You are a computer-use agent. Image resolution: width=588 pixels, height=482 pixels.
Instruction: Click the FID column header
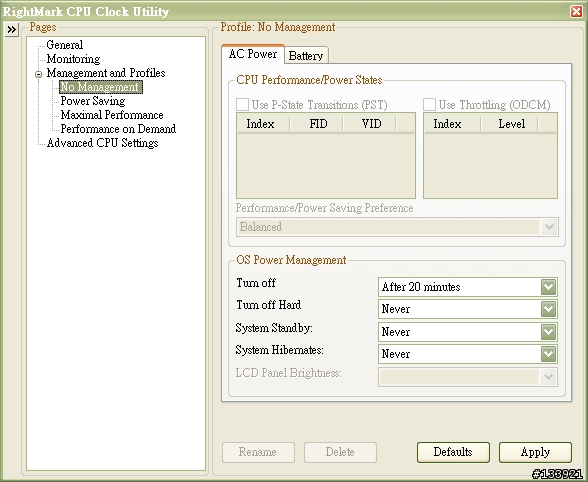(317, 124)
